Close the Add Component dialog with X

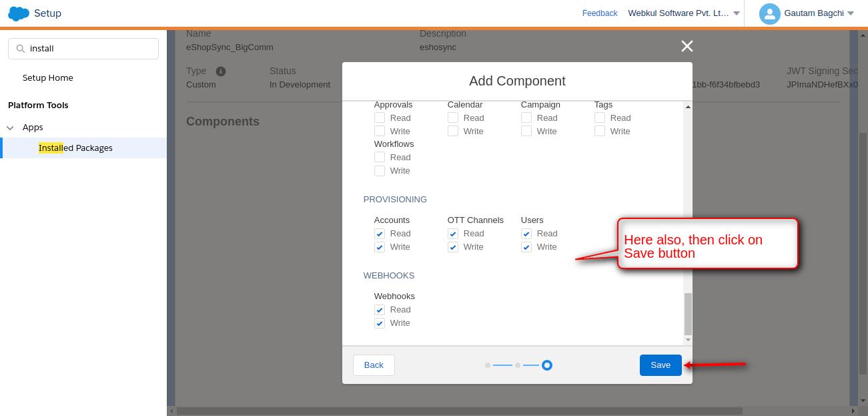tap(687, 46)
